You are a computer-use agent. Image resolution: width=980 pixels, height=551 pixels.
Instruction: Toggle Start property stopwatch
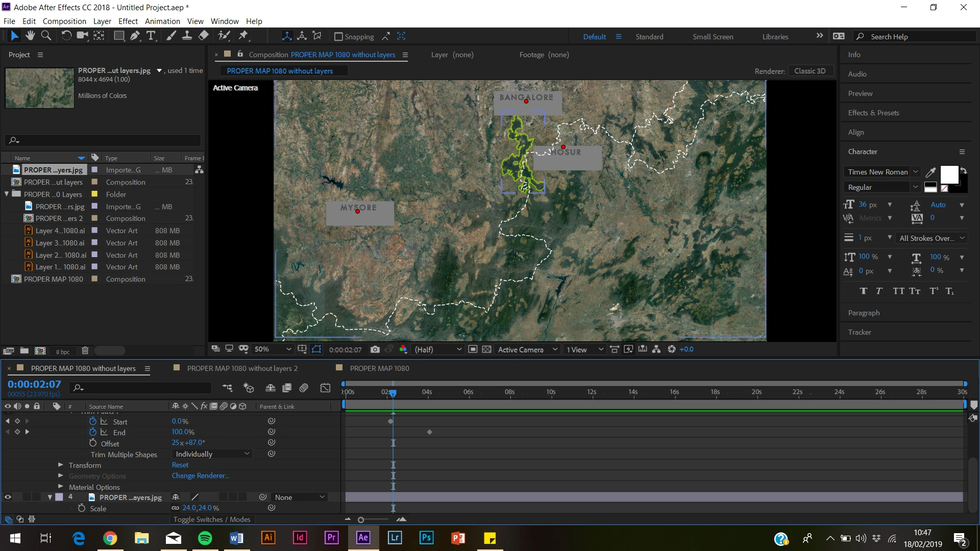[93, 421]
